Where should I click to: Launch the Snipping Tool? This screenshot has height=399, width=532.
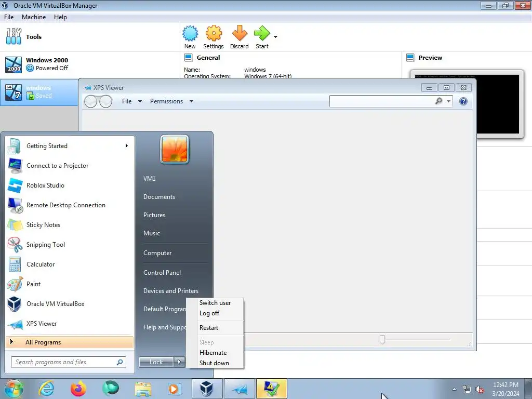pos(70,245)
